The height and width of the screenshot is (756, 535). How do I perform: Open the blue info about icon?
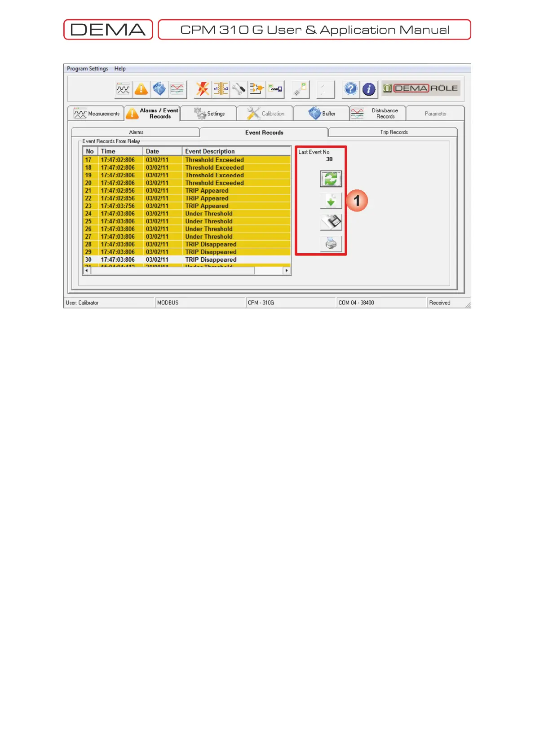[369, 89]
